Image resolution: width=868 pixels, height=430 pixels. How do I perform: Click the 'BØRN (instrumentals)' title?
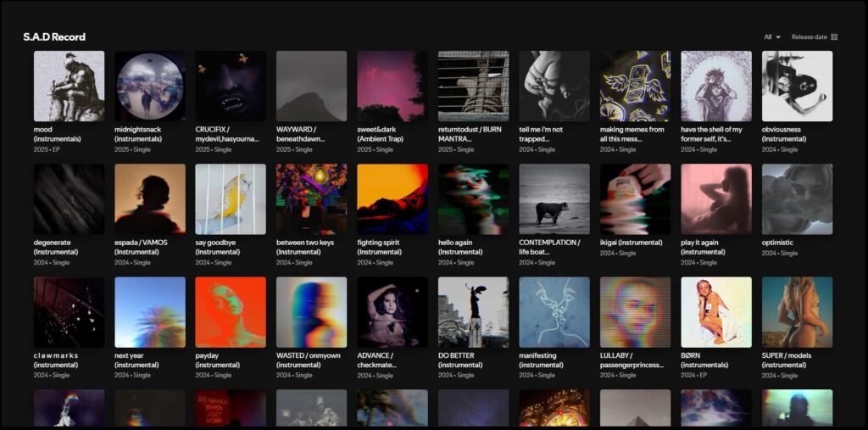[x=704, y=360]
